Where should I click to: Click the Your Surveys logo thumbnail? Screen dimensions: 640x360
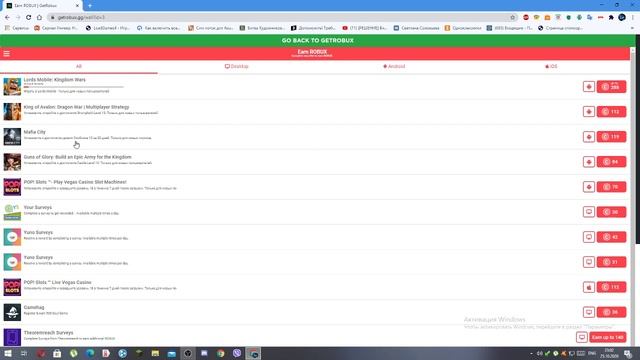pos(12,212)
